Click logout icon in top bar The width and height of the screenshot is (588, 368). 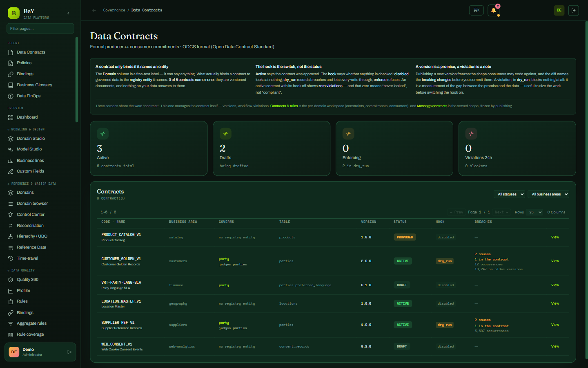click(573, 10)
